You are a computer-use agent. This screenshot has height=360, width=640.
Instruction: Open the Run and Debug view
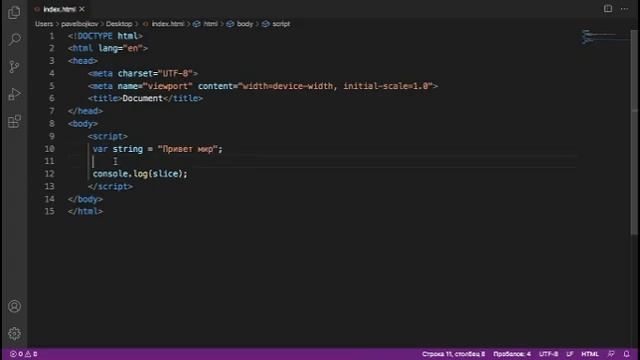[x=14, y=94]
